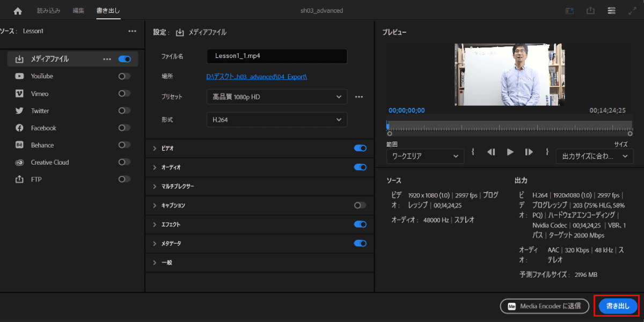Viewport: 644px width, 322px height.
Task: Switch to the 編集 tab
Action: pyautogui.click(x=78, y=11)
